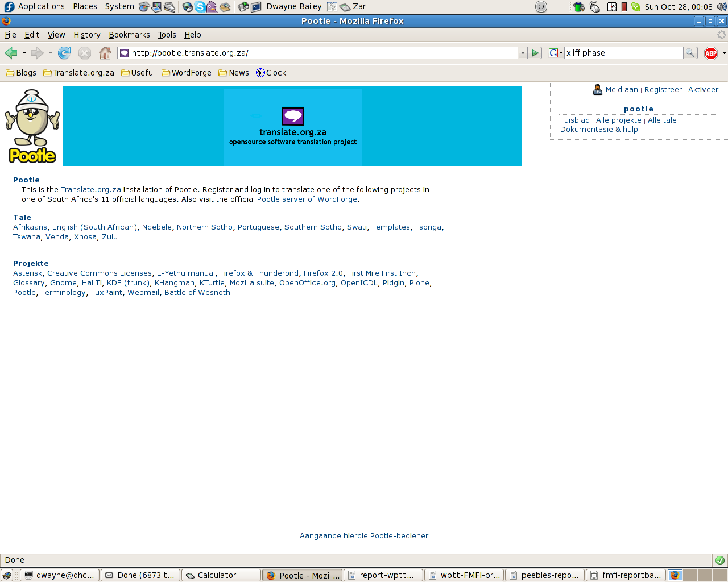Open the Pidgin messenger launcher icon
This screenshot has width=728, height=582.
[x=212, y=7]
